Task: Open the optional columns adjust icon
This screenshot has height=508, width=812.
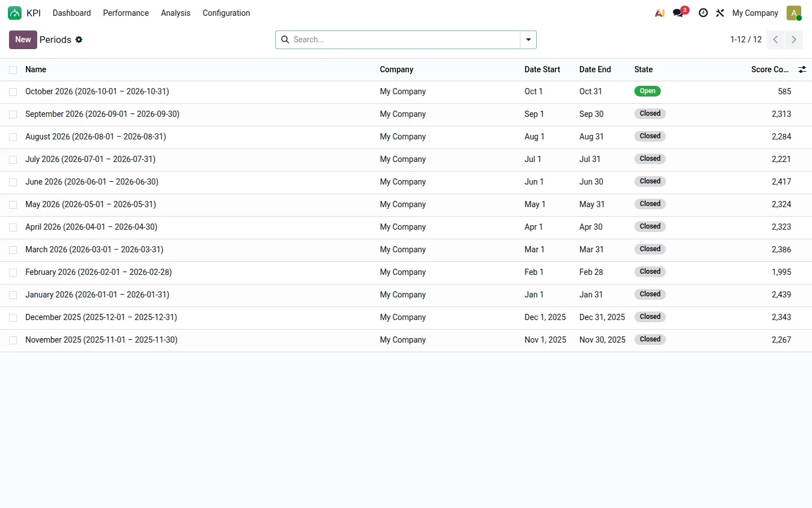Action: [x=802, y=69]
